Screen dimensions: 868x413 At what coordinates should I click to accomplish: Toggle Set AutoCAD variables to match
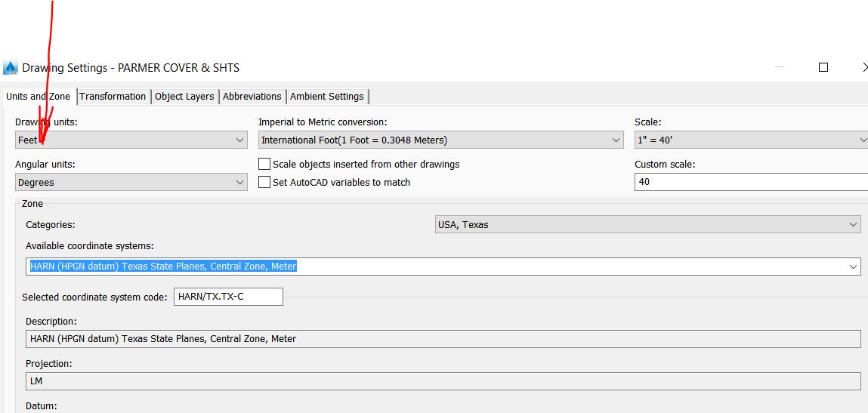(264, 182)
